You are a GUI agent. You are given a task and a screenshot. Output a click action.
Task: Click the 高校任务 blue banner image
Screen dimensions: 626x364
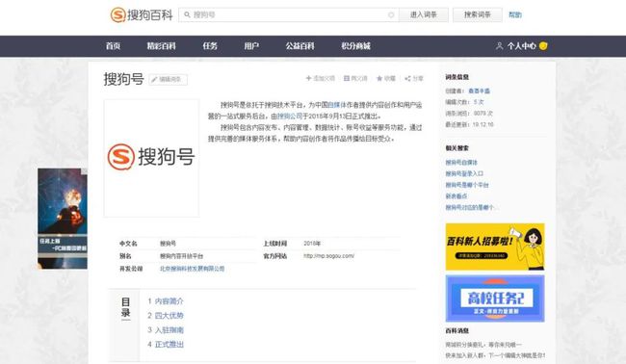point(495,299)
